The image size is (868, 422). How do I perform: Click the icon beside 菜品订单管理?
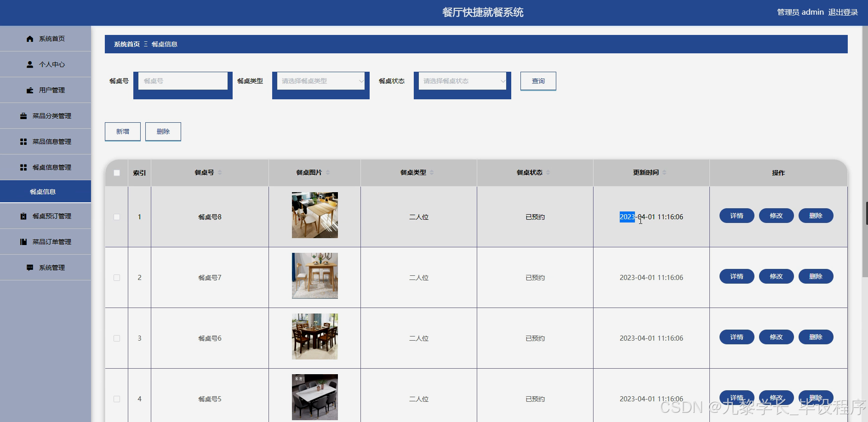(23, 242)
